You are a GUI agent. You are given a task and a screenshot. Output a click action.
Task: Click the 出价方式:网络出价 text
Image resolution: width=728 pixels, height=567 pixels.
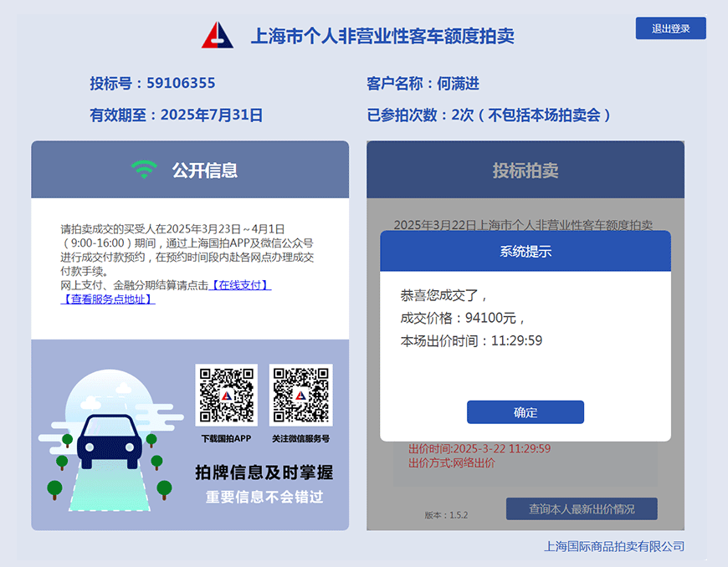tap(451, 463)
